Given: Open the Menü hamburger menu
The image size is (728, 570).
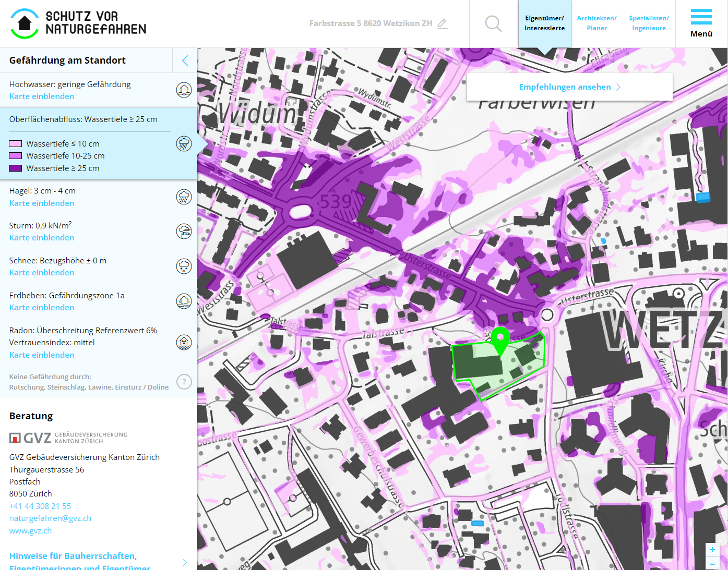Looking at the screenshot, I should [701, 23].
